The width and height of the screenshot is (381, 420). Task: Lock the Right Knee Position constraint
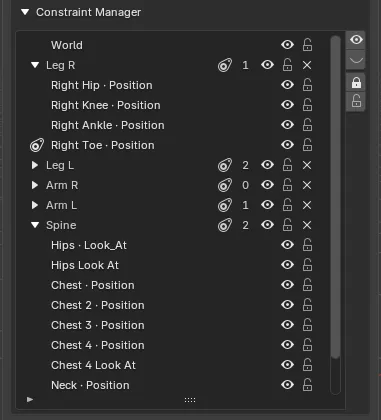(307, 105)
